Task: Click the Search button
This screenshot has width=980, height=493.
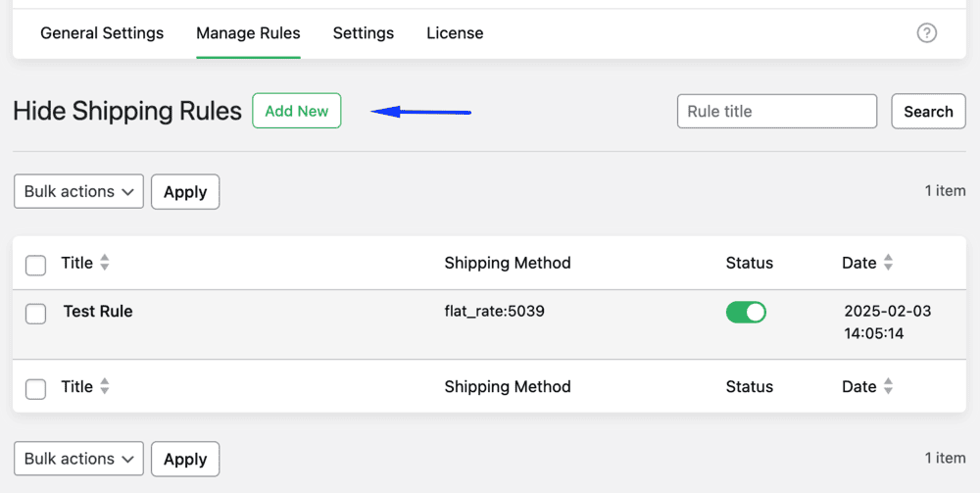Action: coord(928,112)
